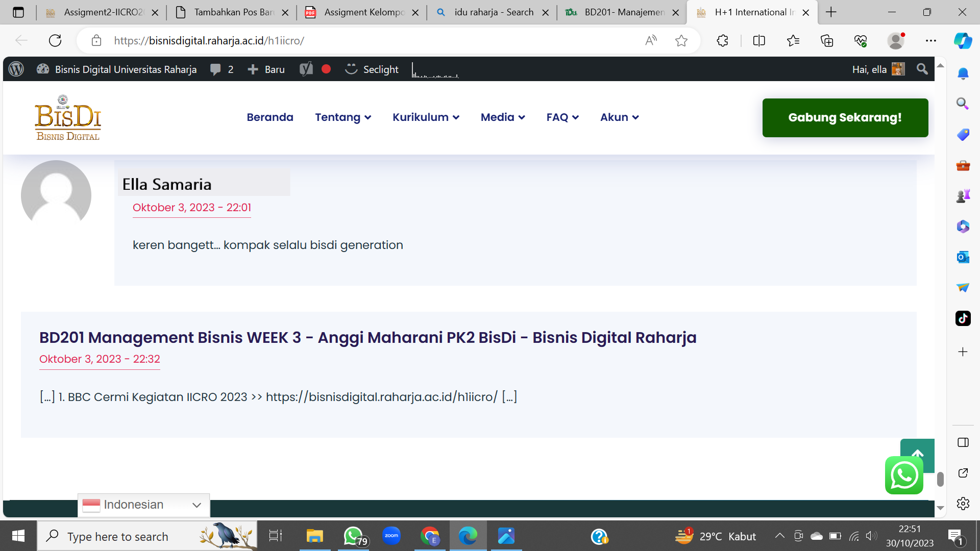Click the floating WhatsApp chat button

click(x=904, y=475)
